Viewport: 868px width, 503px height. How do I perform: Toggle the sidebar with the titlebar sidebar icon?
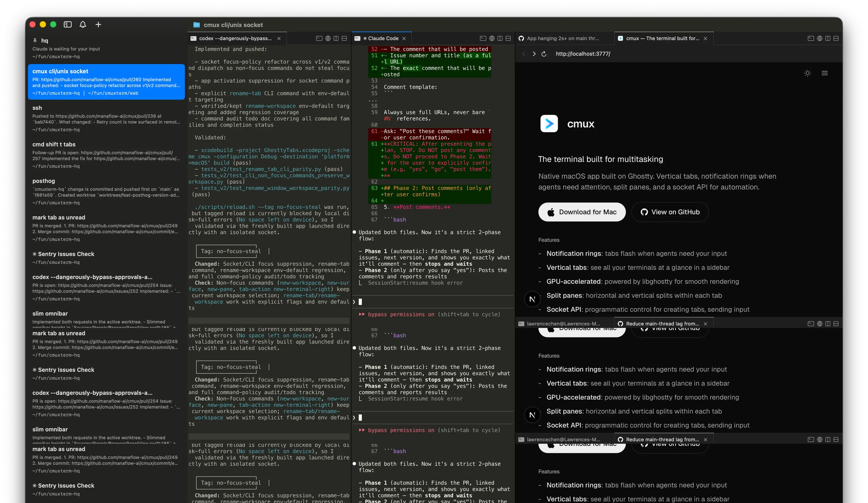(x=68, y=24)
